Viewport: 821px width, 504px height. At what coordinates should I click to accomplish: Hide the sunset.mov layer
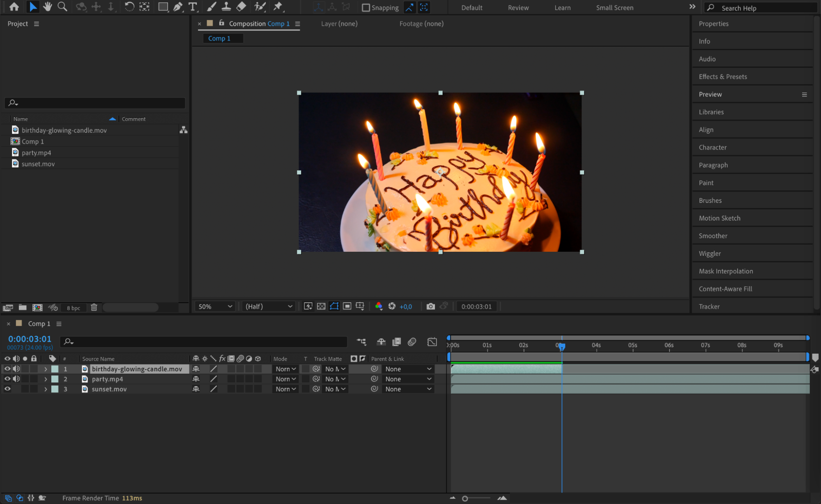click(x=7, y=389)
